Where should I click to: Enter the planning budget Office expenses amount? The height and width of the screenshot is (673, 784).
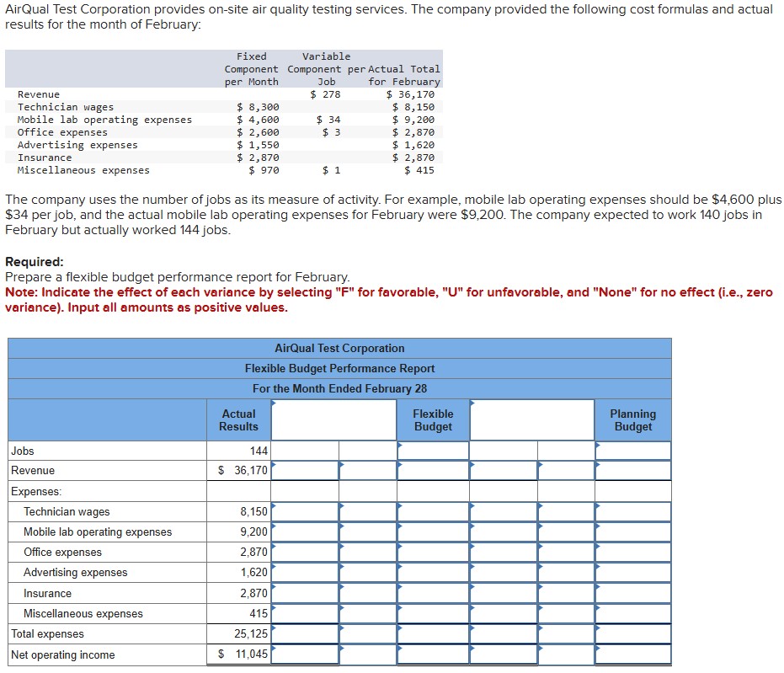tap(633, 552)
